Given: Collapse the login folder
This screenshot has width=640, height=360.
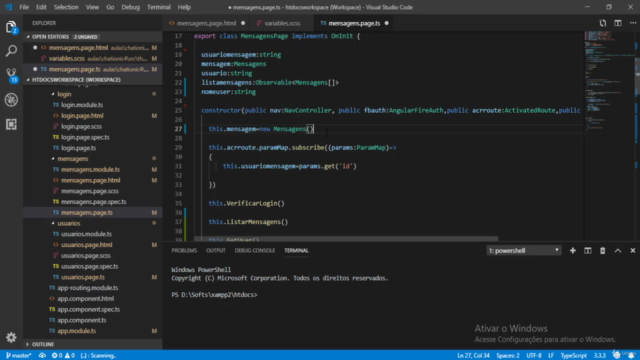Looking at the screenshot, I should [64, 94].
